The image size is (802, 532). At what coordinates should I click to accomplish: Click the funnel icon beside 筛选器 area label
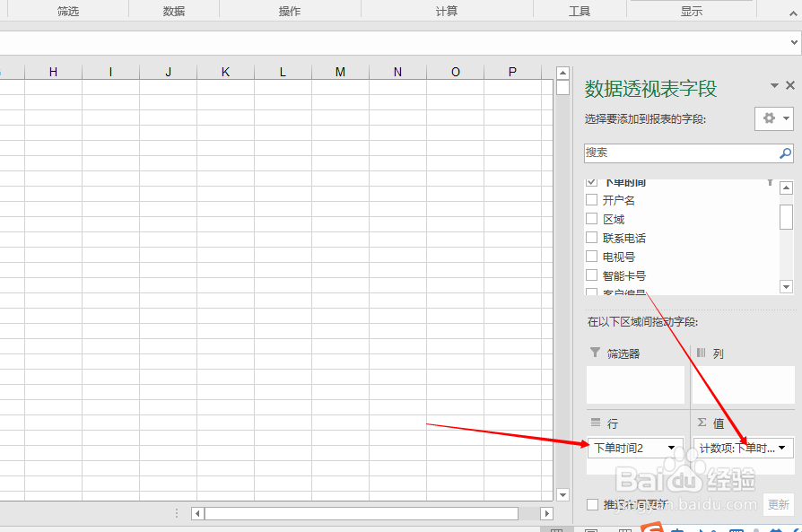click(597, 352)
